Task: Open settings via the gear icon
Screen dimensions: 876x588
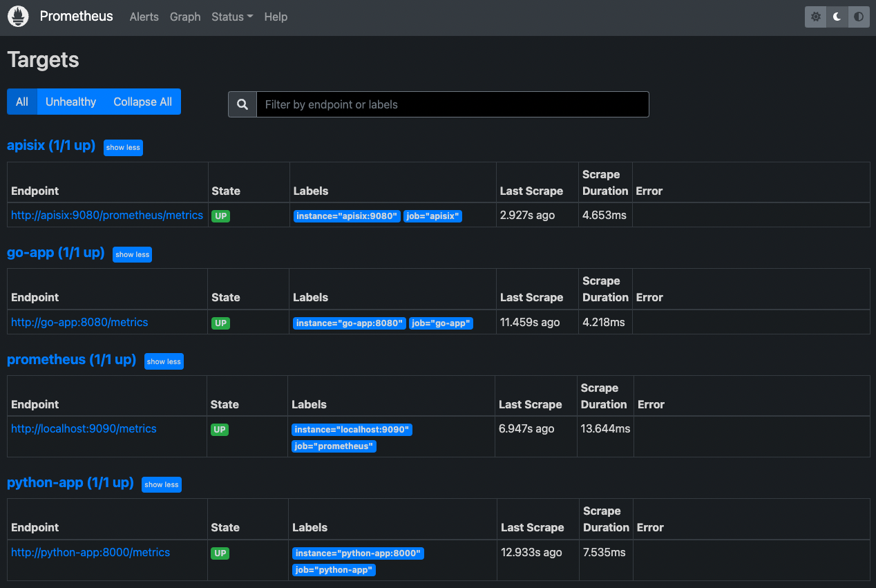Action: pyautogui.click(x=815, y=17)
